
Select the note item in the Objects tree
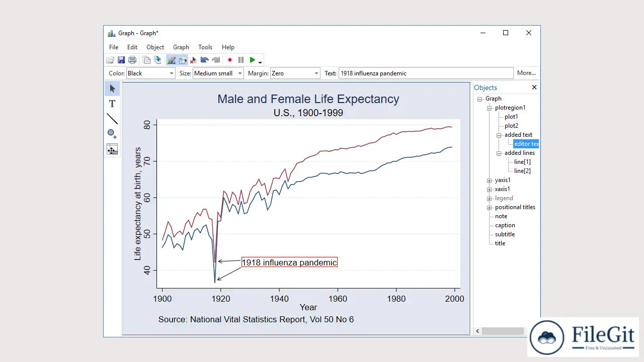tap(501, 216)
